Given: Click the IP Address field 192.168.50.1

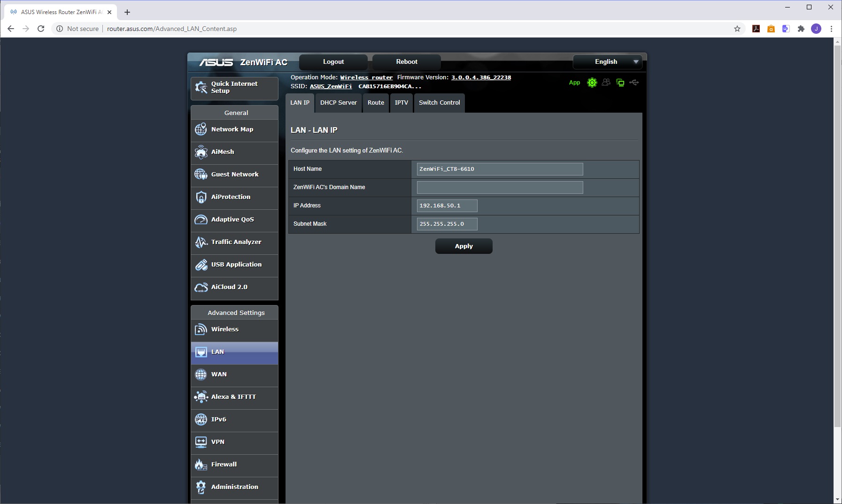Looking at the screenshot, I should (x=447, y=206).
